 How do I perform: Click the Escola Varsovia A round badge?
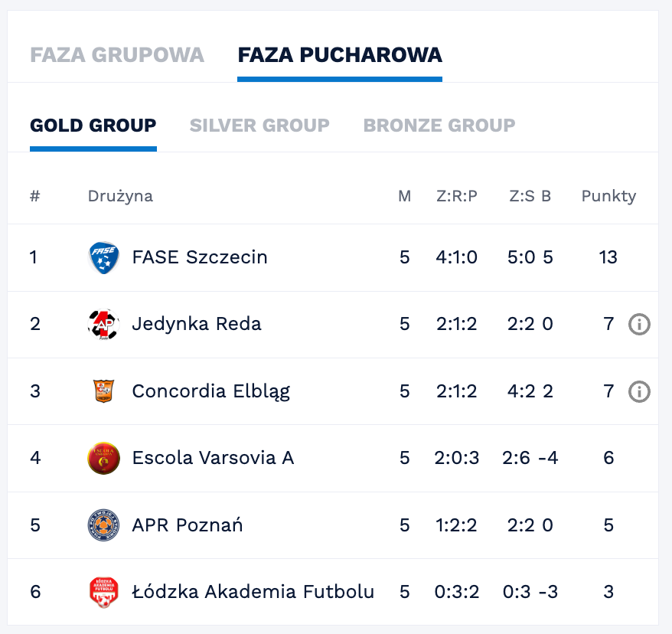[103, 458]
